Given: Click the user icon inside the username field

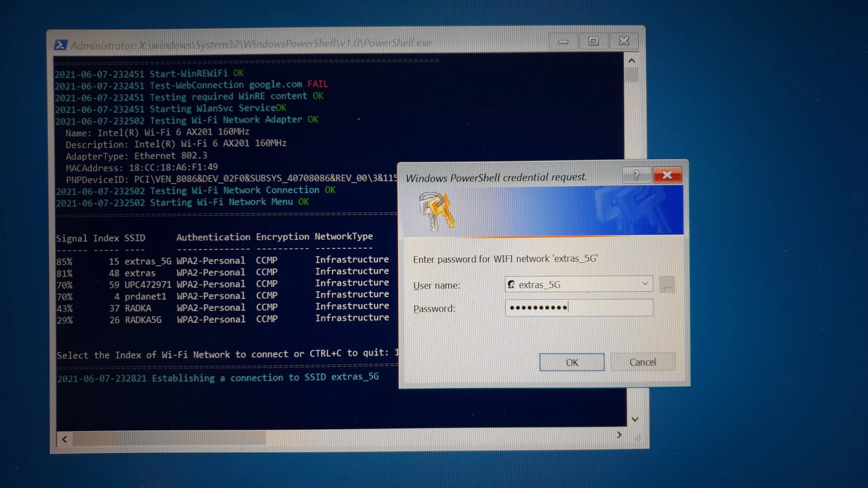Looking at the screenshot, I should (511, 285).
